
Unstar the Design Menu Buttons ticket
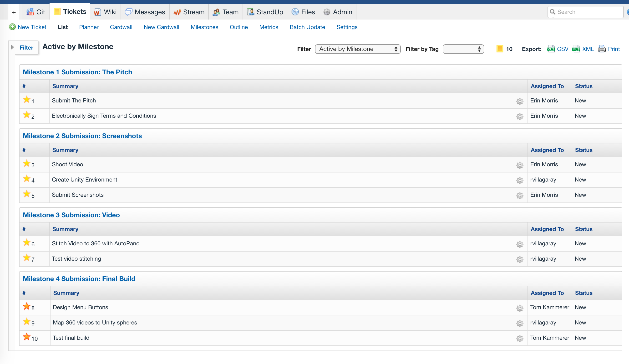point(26,306)
